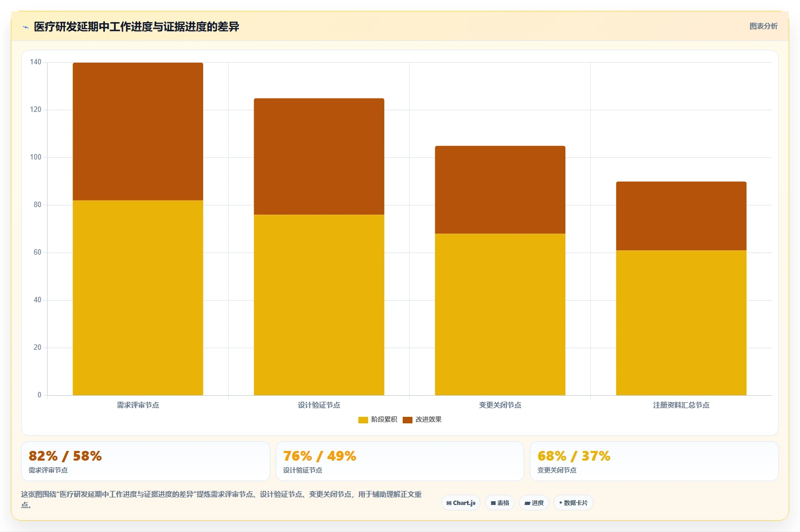The image size is (800, 532).
Task: Click the 数据卡片 tag
Action: 574,503
